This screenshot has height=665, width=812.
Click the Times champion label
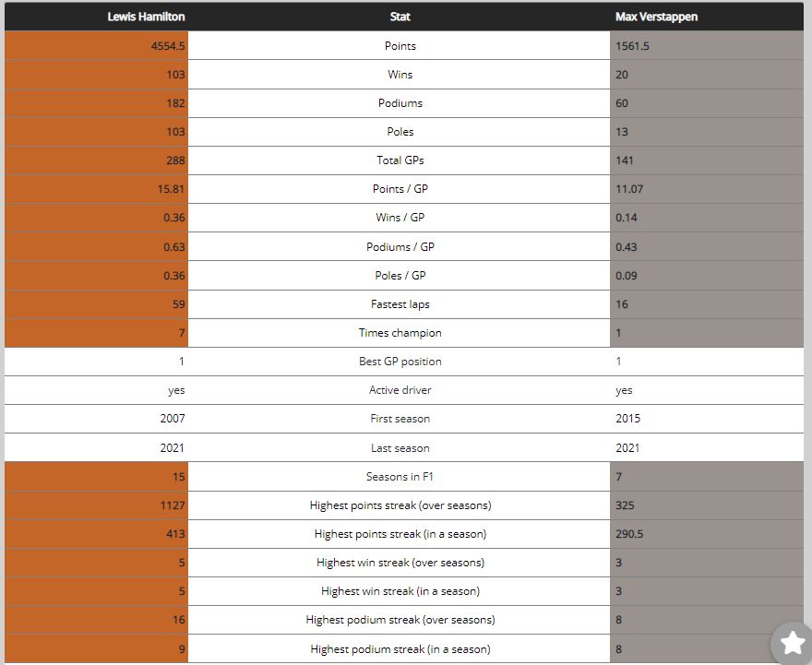click(x=400, y=332)
